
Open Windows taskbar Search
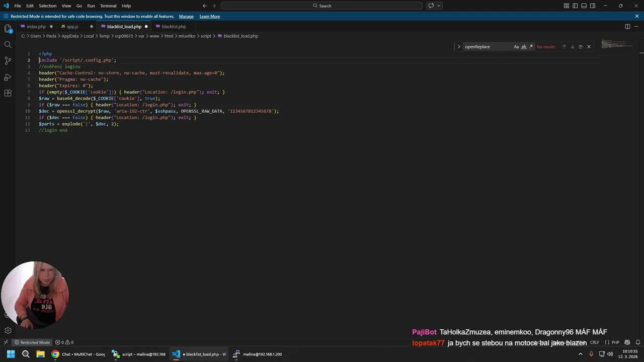(26, 354)
